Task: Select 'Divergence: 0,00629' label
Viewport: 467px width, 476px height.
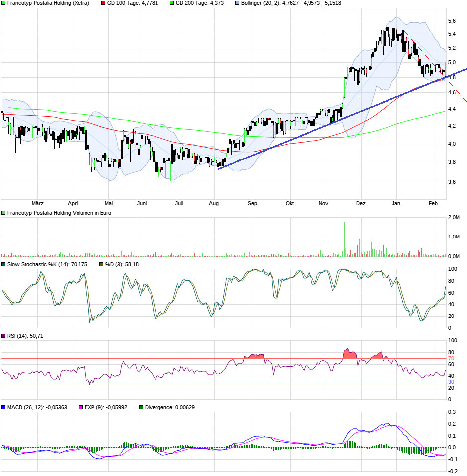Action: (x=169, y=407)
